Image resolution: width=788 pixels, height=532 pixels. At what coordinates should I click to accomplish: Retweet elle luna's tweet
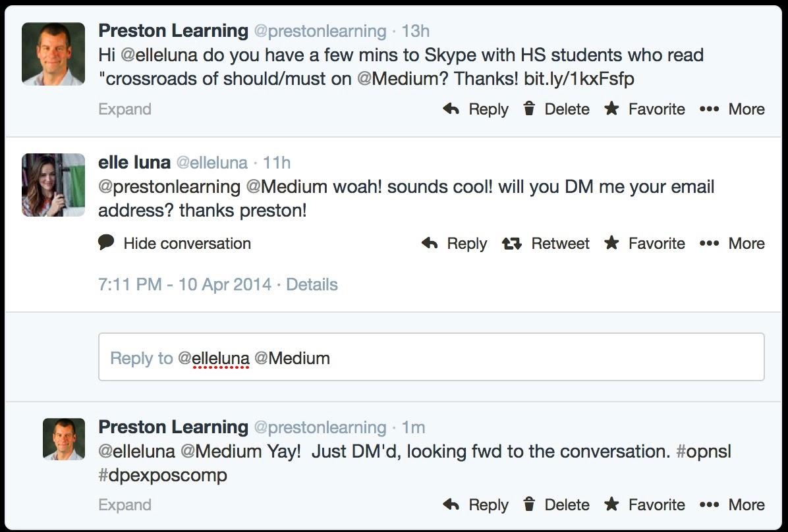click(x=546, y=244)
